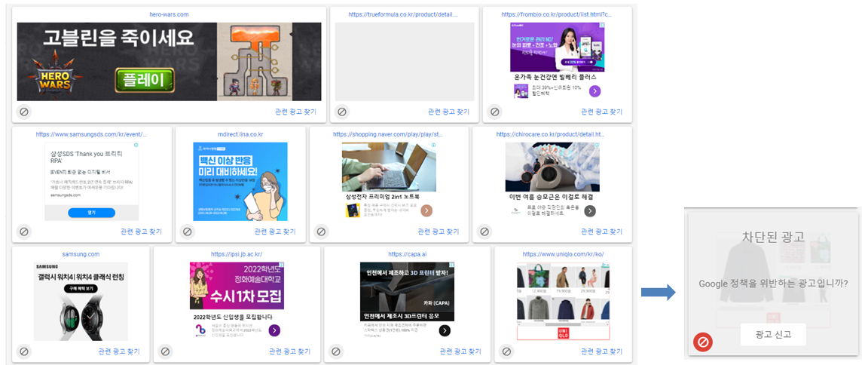Open the trueformula.co.kr product URL link
This screenshot has height=365, width=868.
[403, 14]
